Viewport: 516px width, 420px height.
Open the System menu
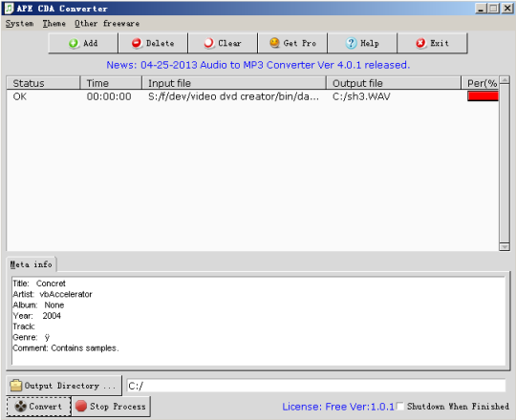pyautogui.click(x=19, y=24)
